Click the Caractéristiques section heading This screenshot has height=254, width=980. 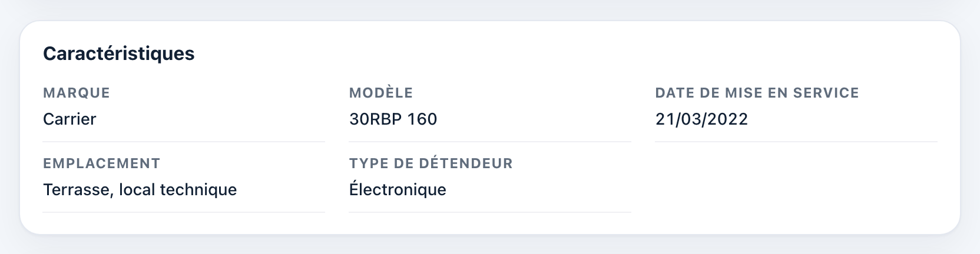point(118,54)
